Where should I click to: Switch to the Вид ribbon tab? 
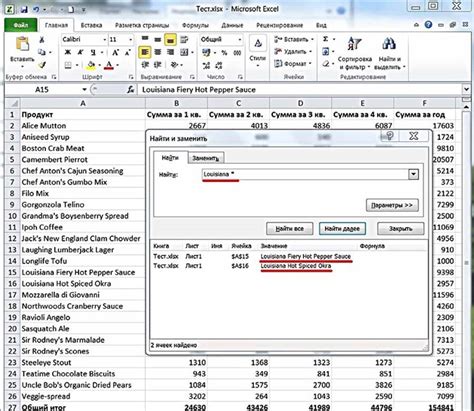(x=321, y=25)
